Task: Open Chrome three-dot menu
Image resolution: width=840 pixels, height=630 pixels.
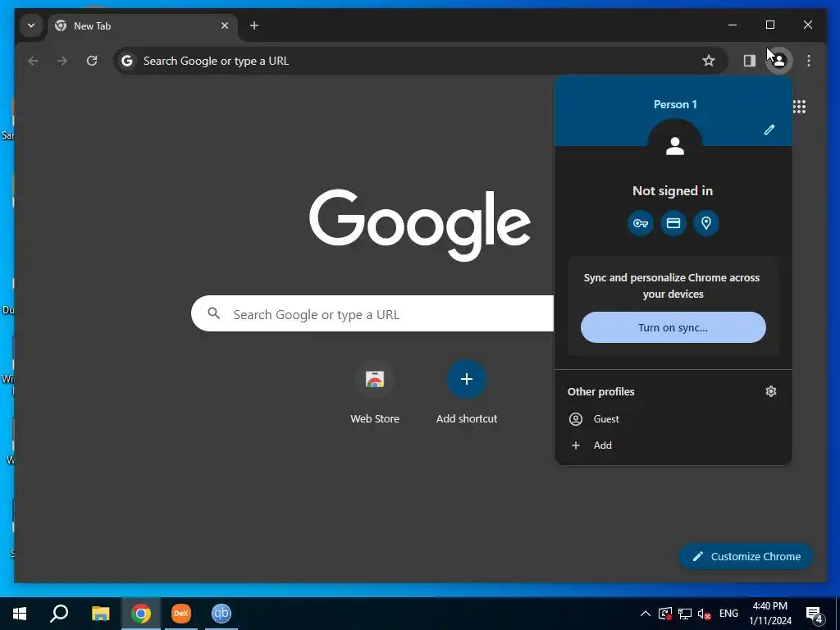Action: tap(809, 61)
